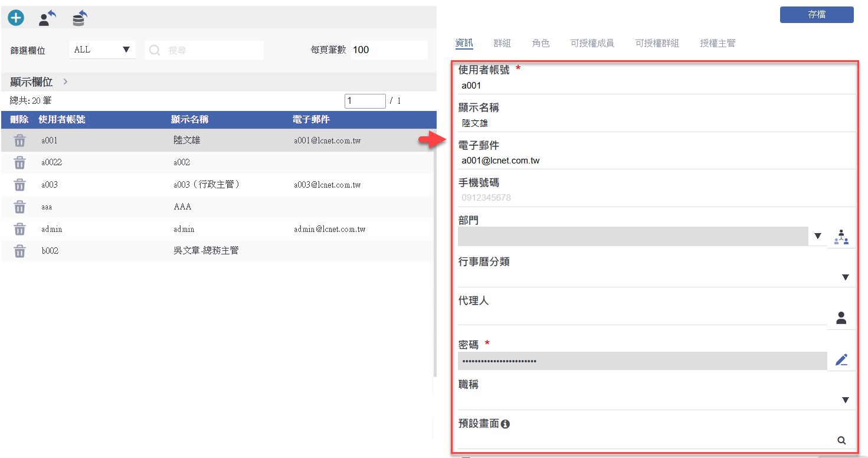
Task: Switch to the 群組 tab
Action: click(502, 43)
